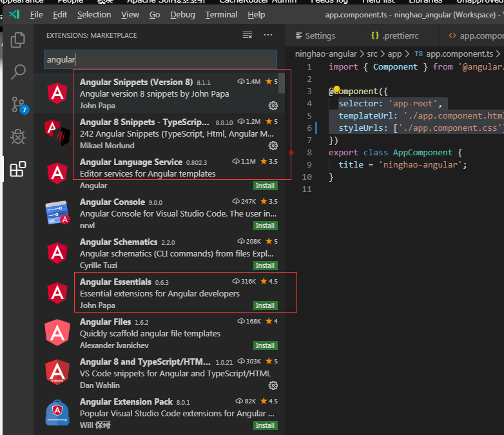Click Angular Console extension logo
Viewport: 504px width, 435px height.
pyautogui.click(x=57, y=213)
